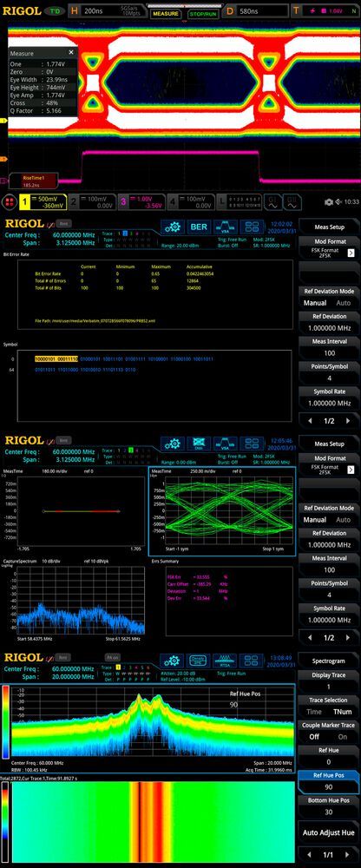This screenshot has height=868, width=361.
Task: Open gear settings icon on Spectrogram screen
Action: (174, 661)
